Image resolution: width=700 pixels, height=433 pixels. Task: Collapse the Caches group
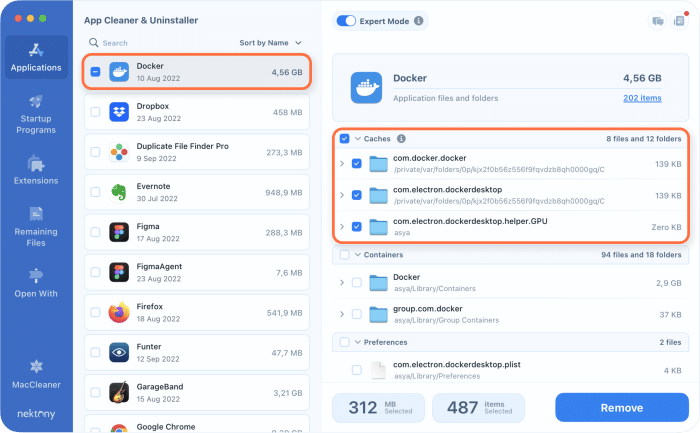click(358, 138)
